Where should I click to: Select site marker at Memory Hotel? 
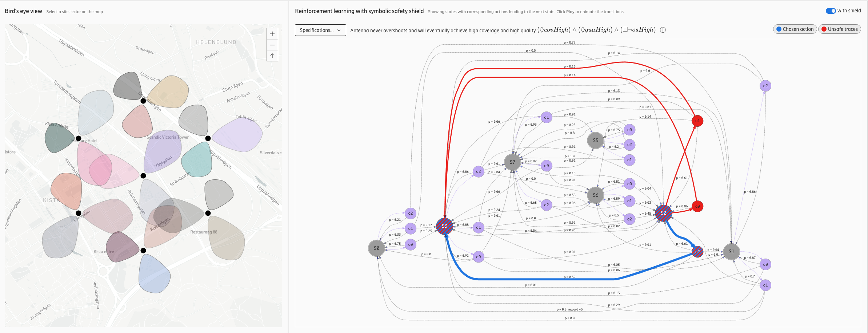click(79, 138)
